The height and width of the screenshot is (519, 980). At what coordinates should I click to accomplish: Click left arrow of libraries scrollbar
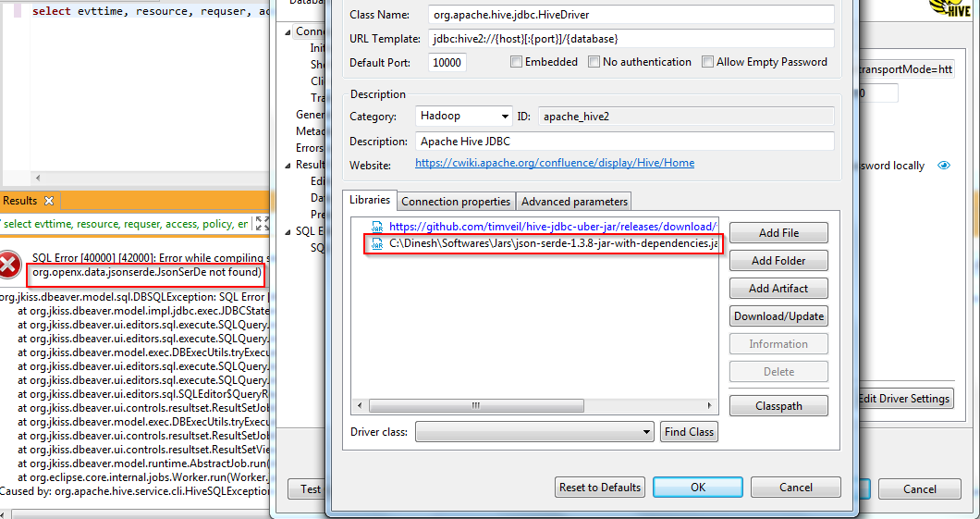pos(360,406)
